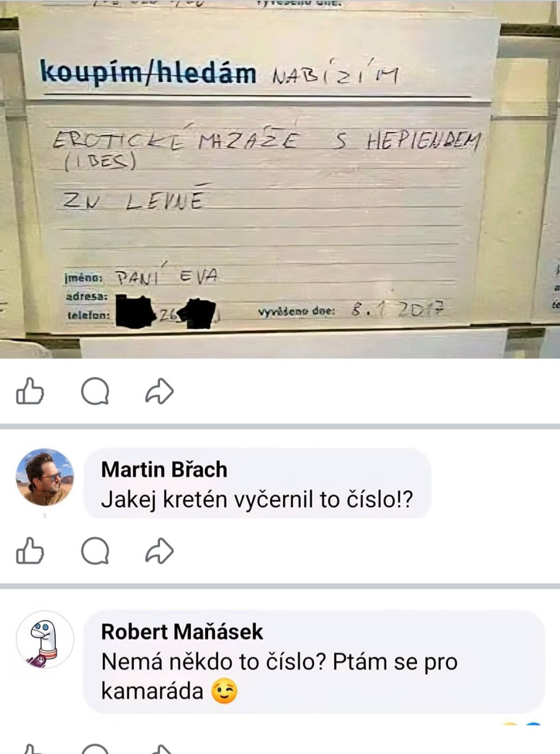Like Martin Břach's comment
Image resolution: width=560 pixels, height=754 pixels.
[29, 550]
